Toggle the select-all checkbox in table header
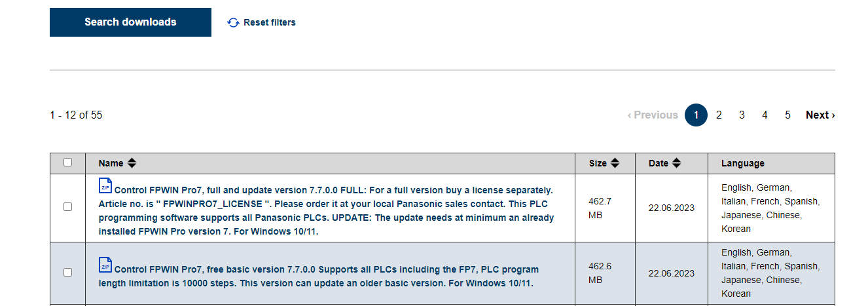 point(68,163)
